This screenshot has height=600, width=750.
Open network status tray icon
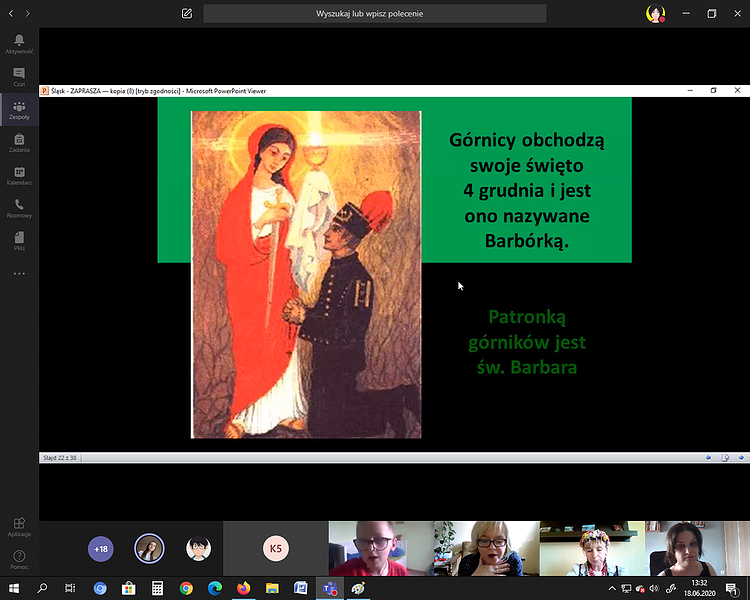coord(626,589)
